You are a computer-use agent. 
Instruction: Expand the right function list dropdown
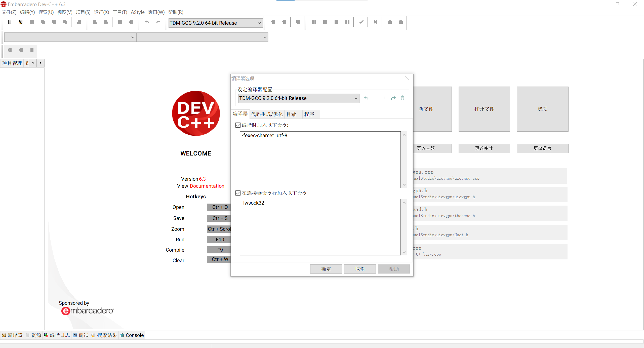(265, 37)
